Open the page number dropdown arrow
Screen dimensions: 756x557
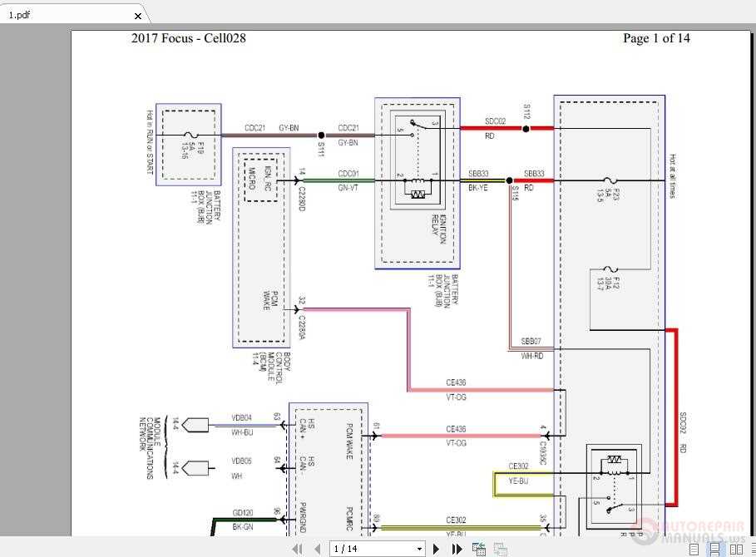coord(419,549)
